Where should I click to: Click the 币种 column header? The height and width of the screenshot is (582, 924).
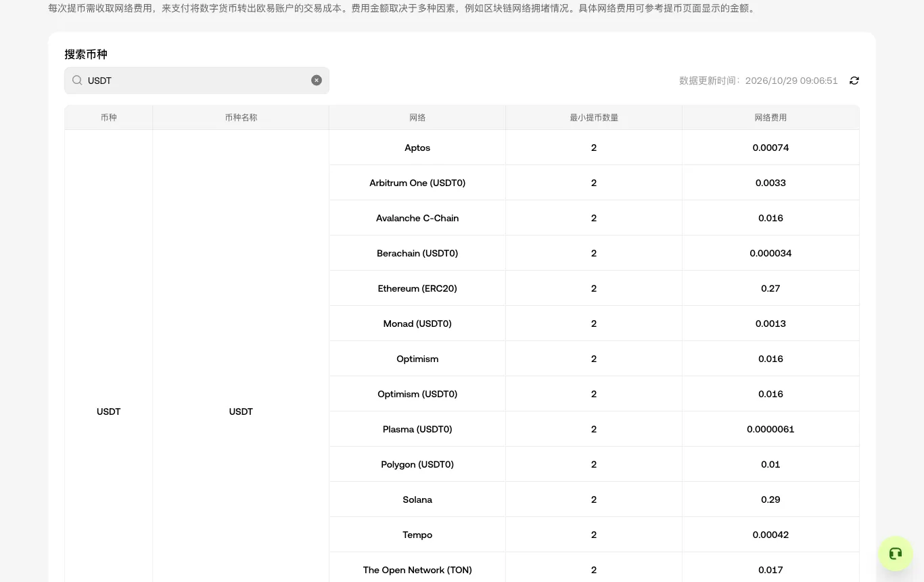point(109,117)
